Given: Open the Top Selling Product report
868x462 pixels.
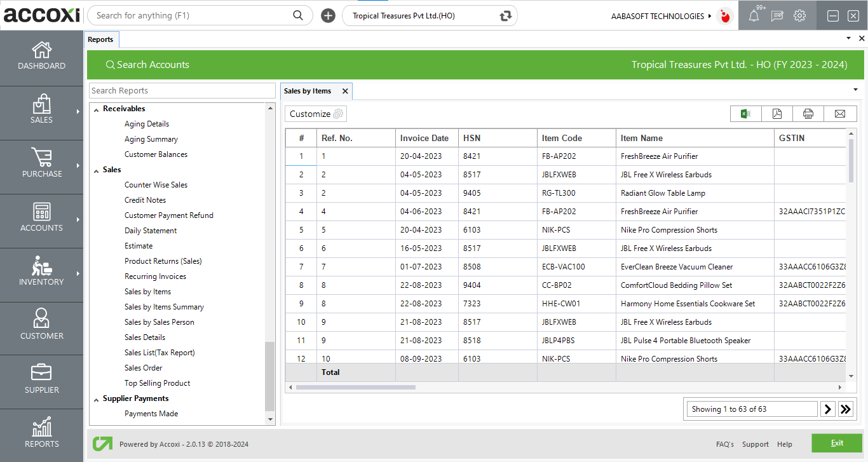Looking at the screenshot, I should click(x=157, y=383).
